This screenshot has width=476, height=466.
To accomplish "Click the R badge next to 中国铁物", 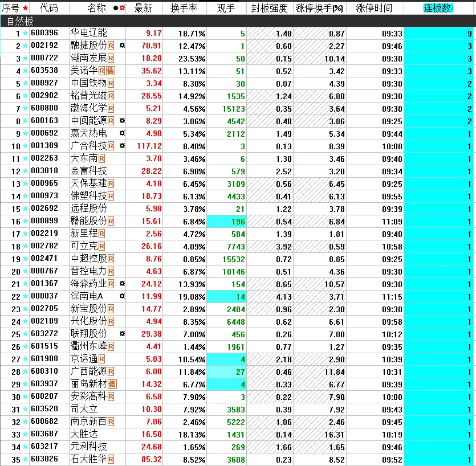I will click(111, 83).
